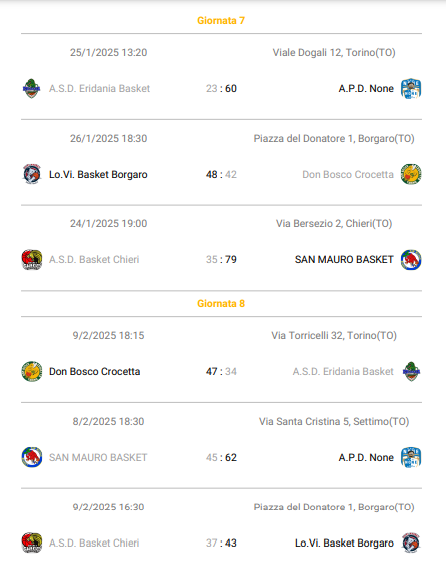Click the Lo.Vi. Basket Borgaro logo in the 37:43 match
Image resolution: width=446 pixels, height=569 pixels.
(411, 543)
